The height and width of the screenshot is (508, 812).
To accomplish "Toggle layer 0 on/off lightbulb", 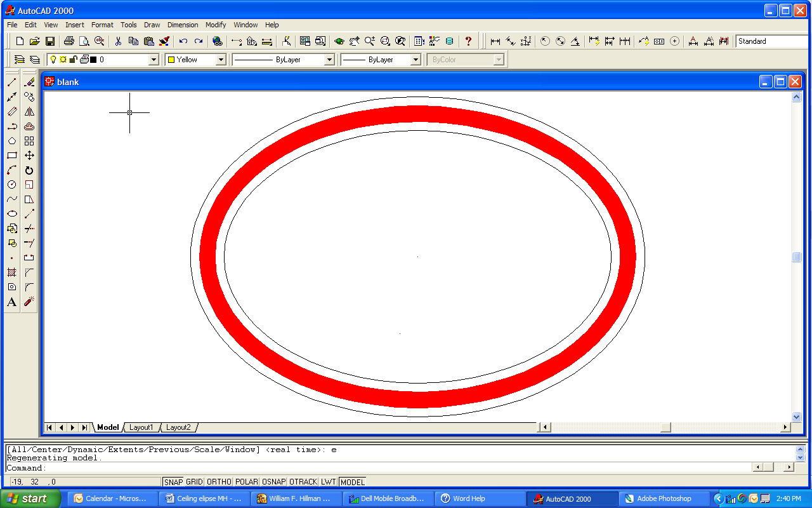I will (x=54, y=60).
